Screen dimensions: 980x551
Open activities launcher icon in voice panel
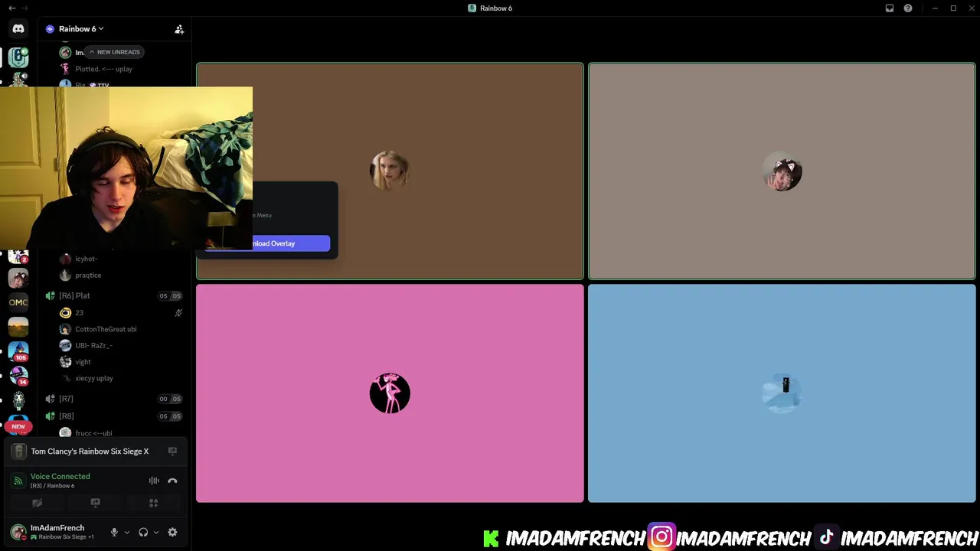point(153,503)
